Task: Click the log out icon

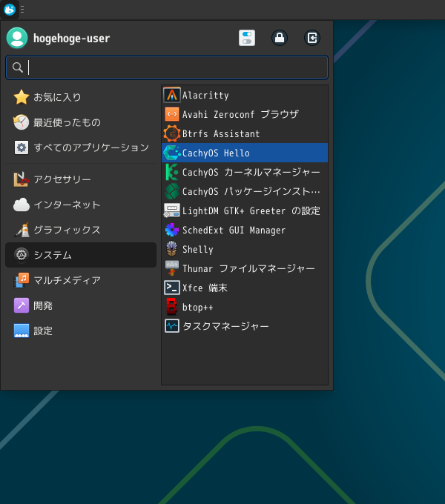Action: click(x=312, y=38)
